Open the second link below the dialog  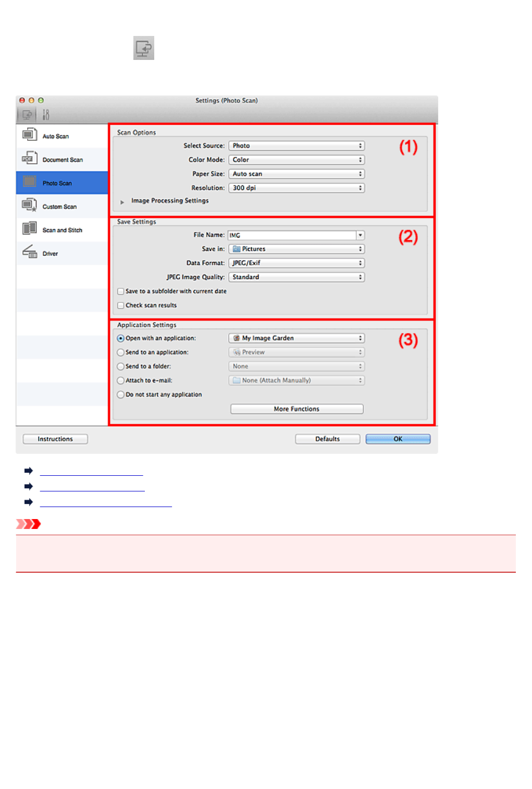(x=92, y=487)
